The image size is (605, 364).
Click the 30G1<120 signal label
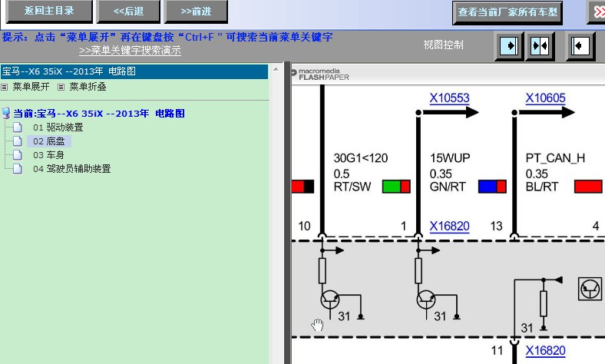361,158
